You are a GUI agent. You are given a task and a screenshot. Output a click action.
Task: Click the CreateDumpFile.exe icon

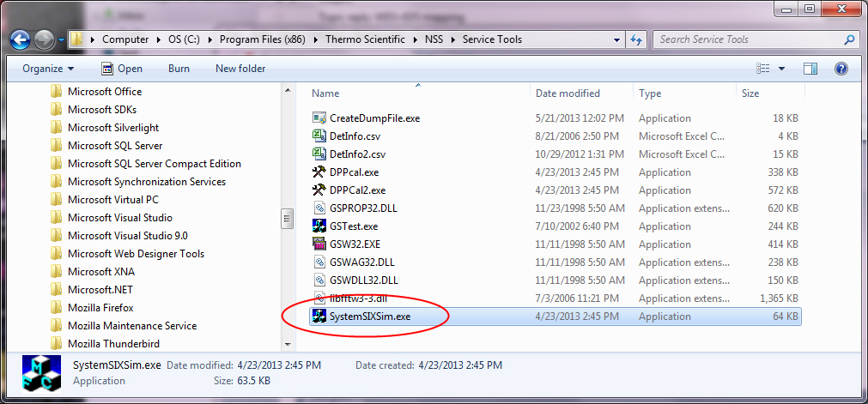coord(319,118)
